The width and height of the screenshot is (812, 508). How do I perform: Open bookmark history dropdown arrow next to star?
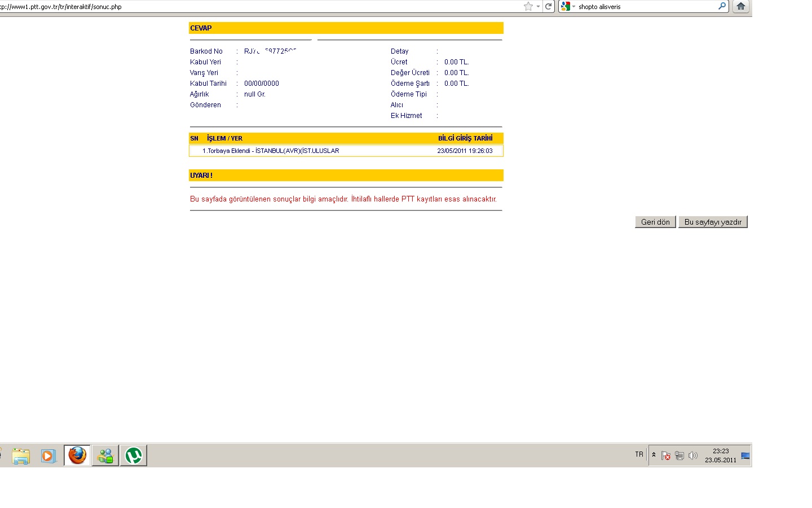(x=538, y=7)
